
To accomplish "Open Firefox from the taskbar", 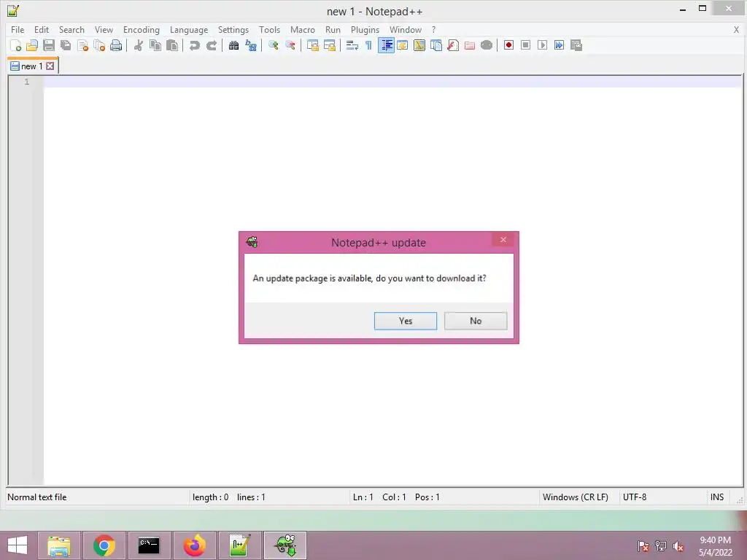I will click(x=194, y=545).
